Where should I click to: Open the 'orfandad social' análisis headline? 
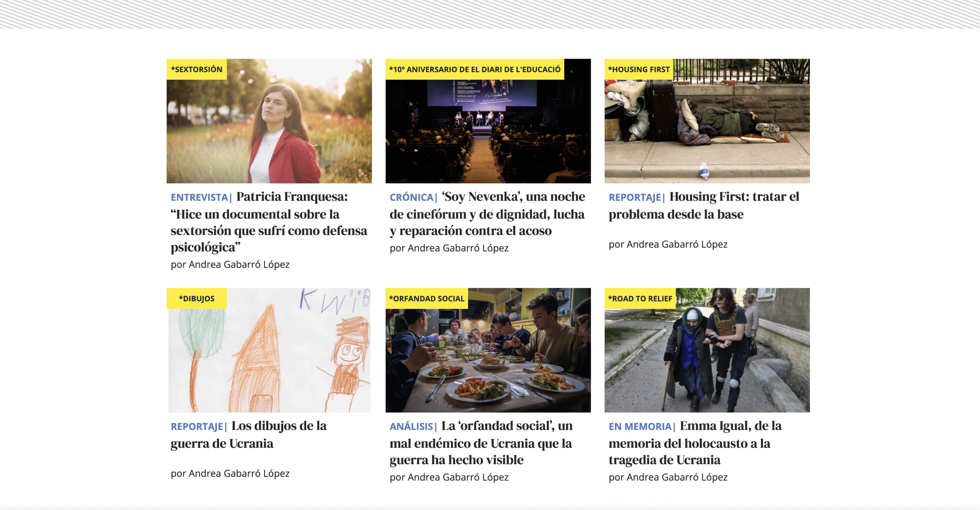click(x=481, y=443)
